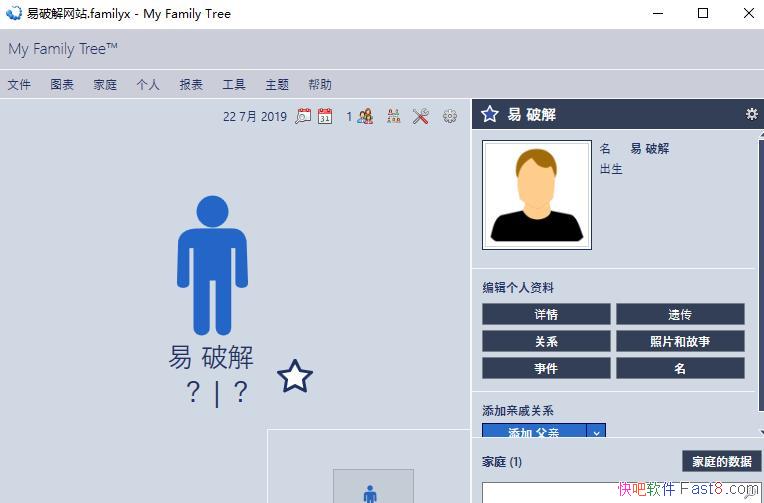
Task: Click the person panel vertical scrollbar
Action: pyautogui.click(x=761, y=273)
